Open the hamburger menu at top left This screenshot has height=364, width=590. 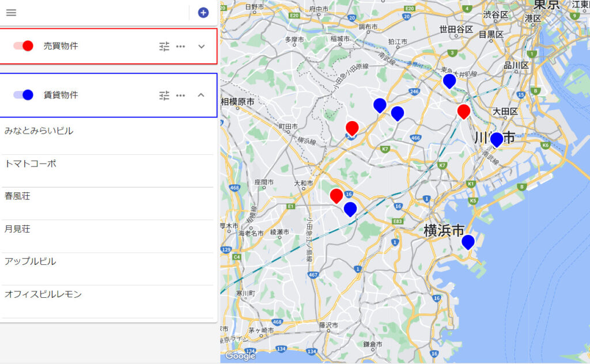coord(11,12)
